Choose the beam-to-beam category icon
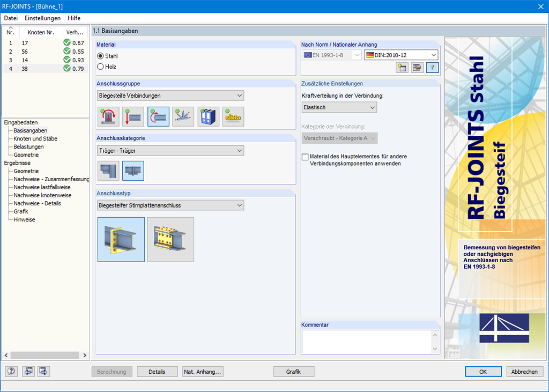 pos(133,171)
